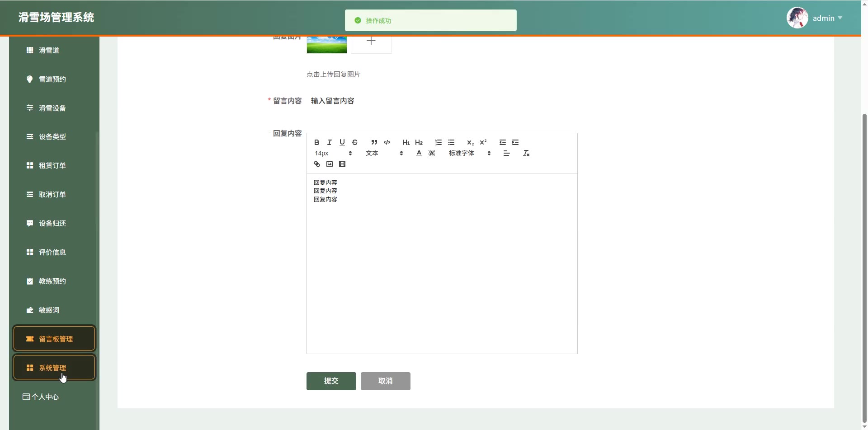Image resolution: width=868 pixels, height=430 pixels.
Task: Go to 教练预约 menu item
Action: coord(54,281)
